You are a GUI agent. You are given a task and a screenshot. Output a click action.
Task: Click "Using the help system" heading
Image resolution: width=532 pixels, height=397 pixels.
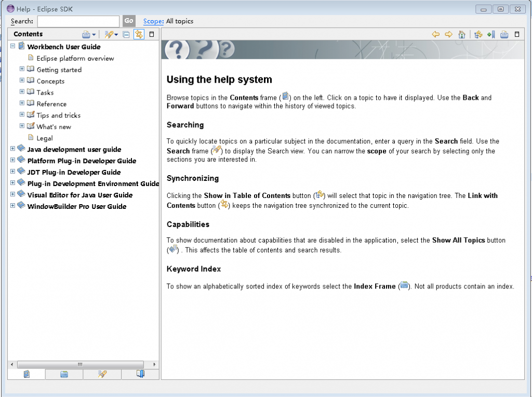(x=219, y=80)
